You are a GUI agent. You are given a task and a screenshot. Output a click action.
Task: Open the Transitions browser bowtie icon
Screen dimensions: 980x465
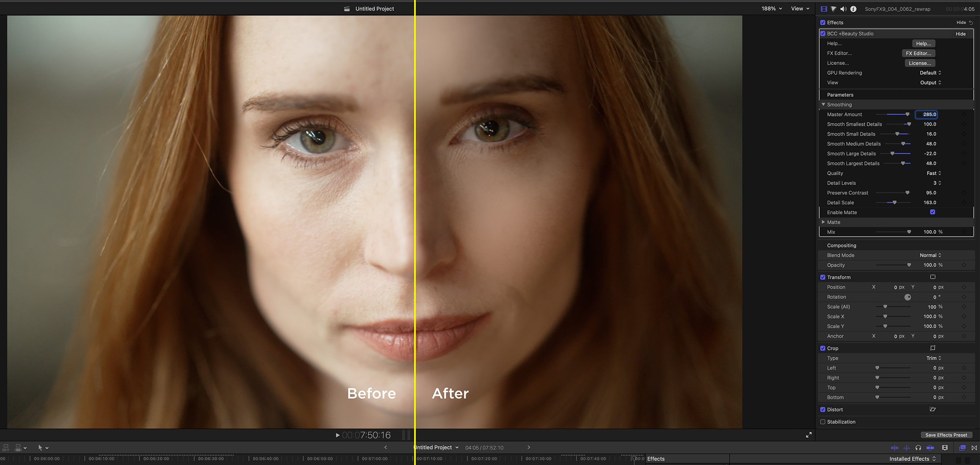pos(974,448)
